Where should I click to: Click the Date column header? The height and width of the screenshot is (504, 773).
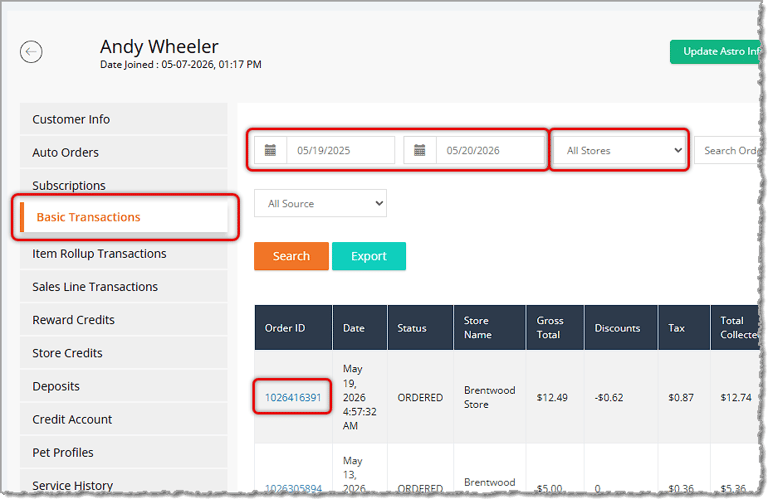tap(360, 328)
